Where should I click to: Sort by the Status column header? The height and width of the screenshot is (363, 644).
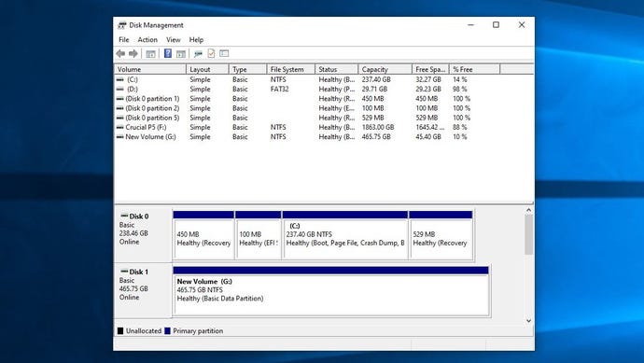337,69
